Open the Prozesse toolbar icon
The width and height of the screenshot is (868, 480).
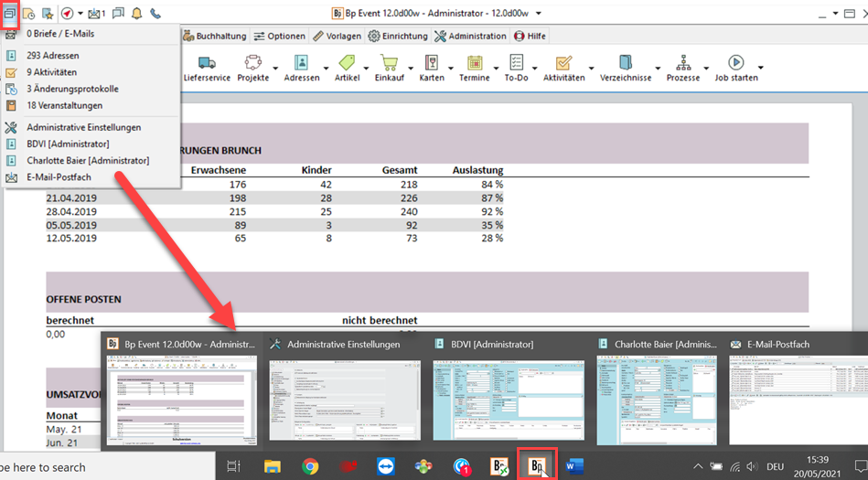point(683,63)
